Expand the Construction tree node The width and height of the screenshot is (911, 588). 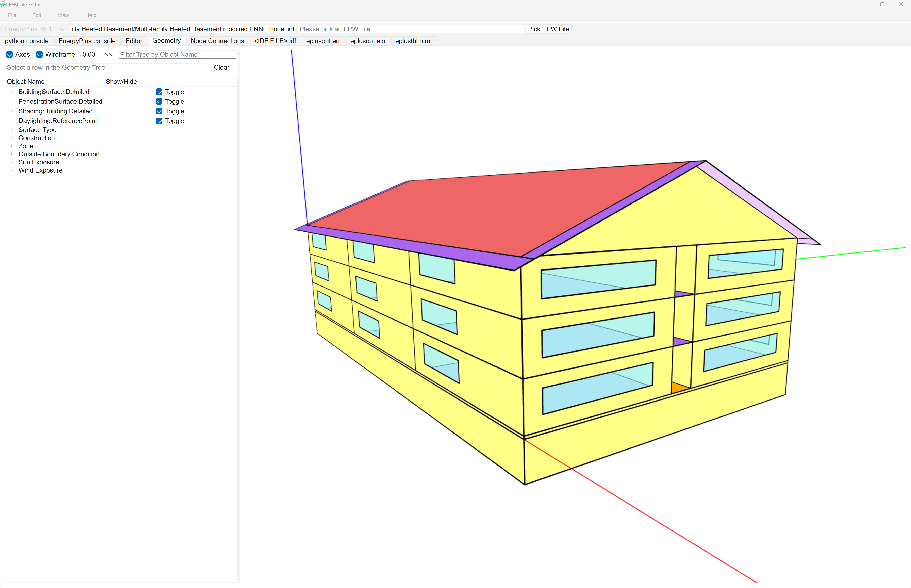coord(12,138)
